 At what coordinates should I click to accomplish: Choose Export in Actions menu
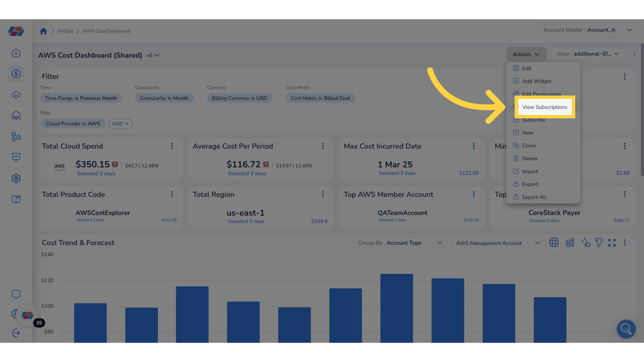543,184
